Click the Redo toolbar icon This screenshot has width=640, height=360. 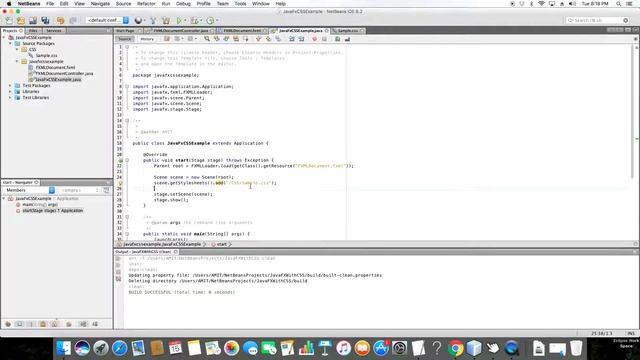coord(73,20)
